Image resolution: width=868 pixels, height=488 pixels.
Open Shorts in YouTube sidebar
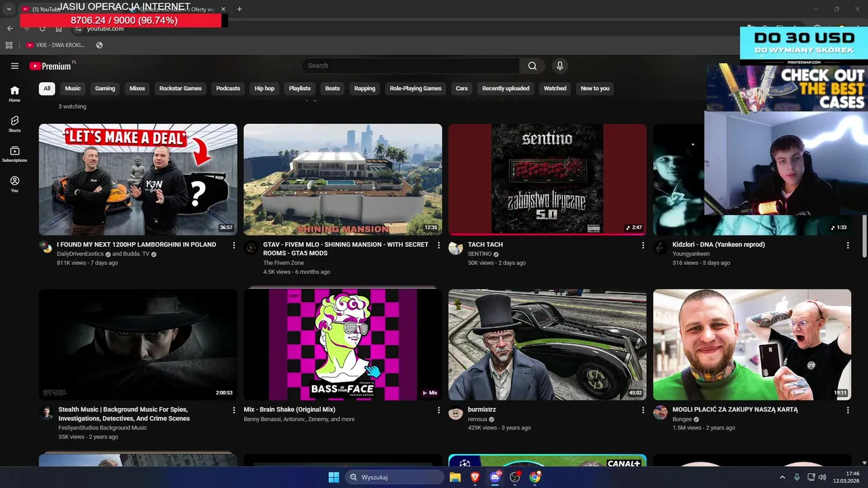tap(14, 123)
